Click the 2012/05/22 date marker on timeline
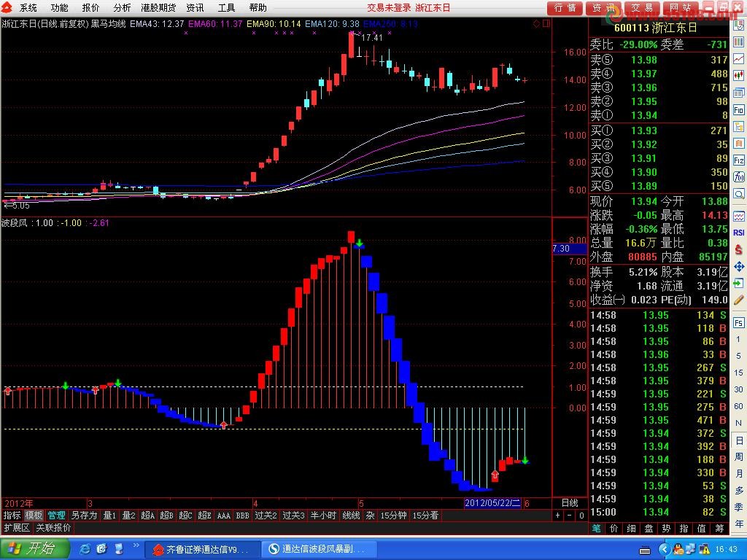Image resolution: width=747 pixels, height=560 pixels. click(x=492, y=503)
